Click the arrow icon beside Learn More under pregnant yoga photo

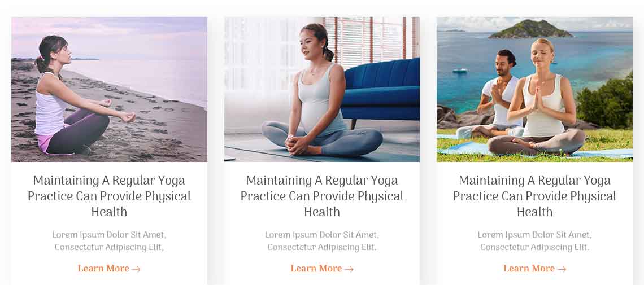pyautogui.click(x=349, y=269)
